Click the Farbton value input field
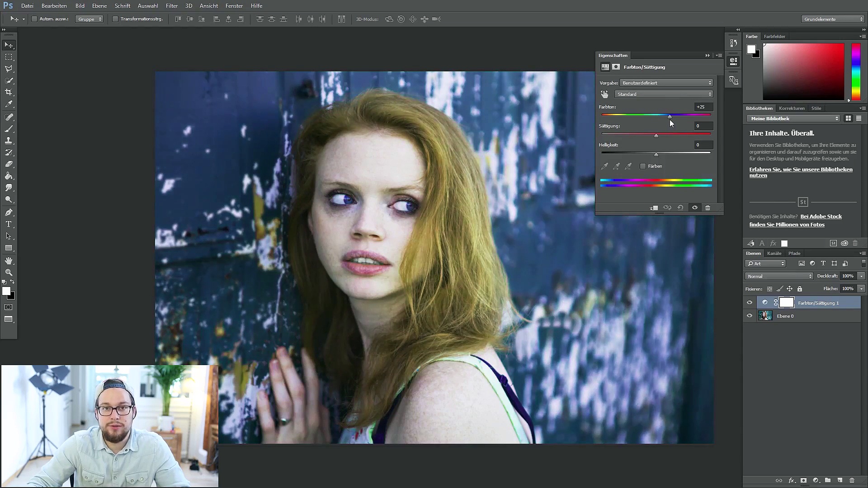This screenshot has height=488, width=868. pos(703,107)
